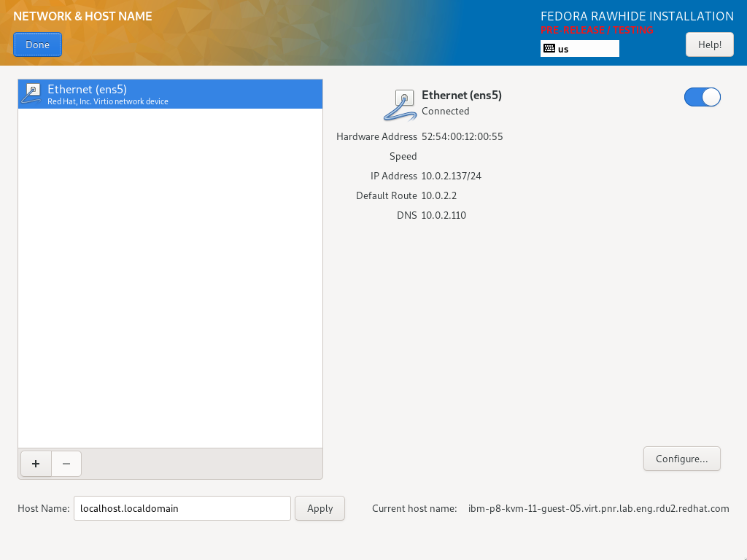
Task: Click the PRE-RELEASE / TESTING label
Action: click(x=597, y=30)
